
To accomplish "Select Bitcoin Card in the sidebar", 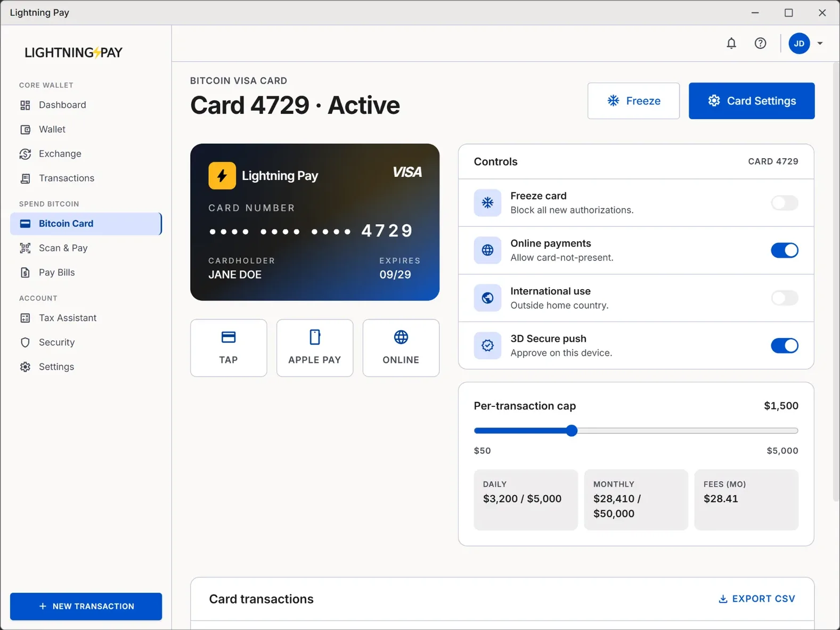I will pos(86,224).
